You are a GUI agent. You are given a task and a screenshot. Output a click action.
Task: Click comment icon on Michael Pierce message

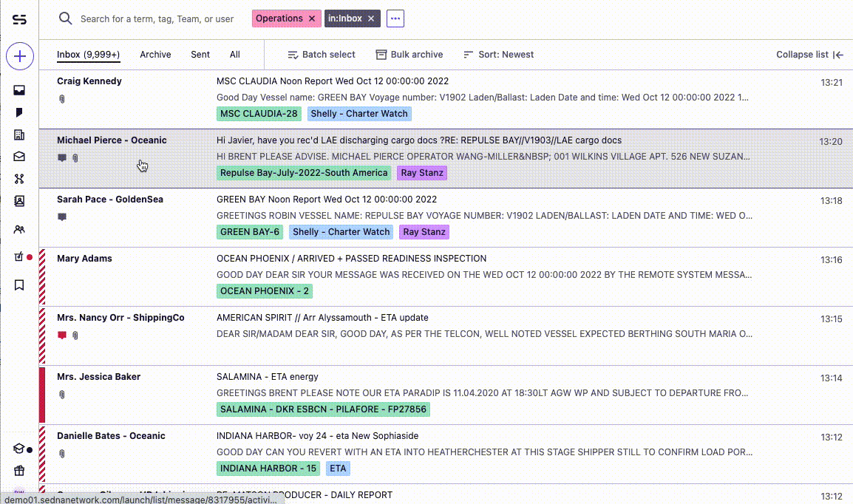[62, 158]
